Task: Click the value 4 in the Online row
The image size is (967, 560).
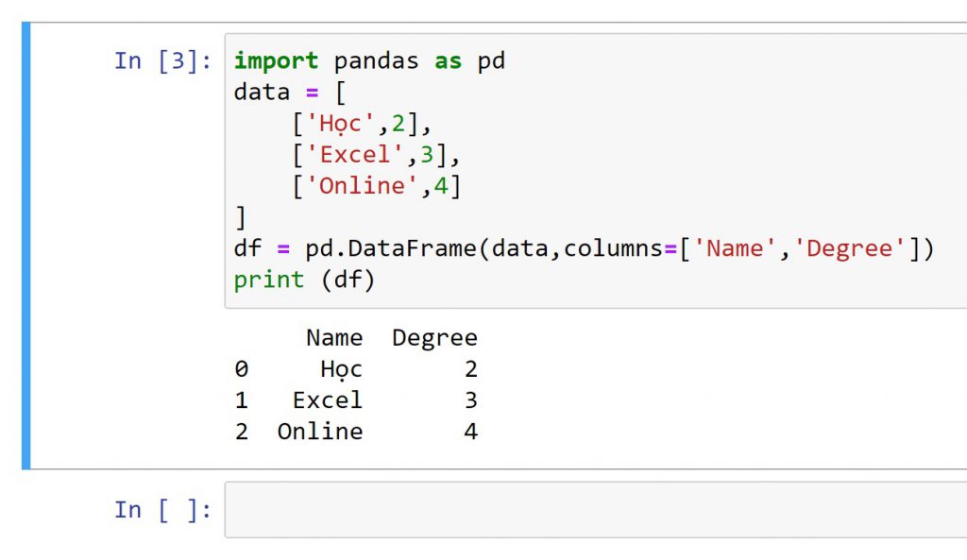Action: coord(469,431)
